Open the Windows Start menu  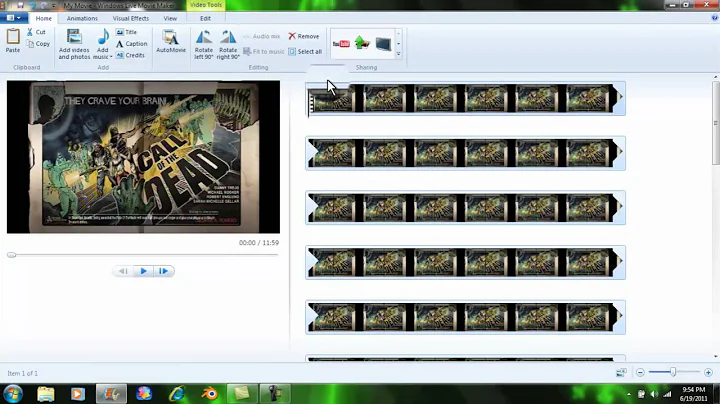13,394
